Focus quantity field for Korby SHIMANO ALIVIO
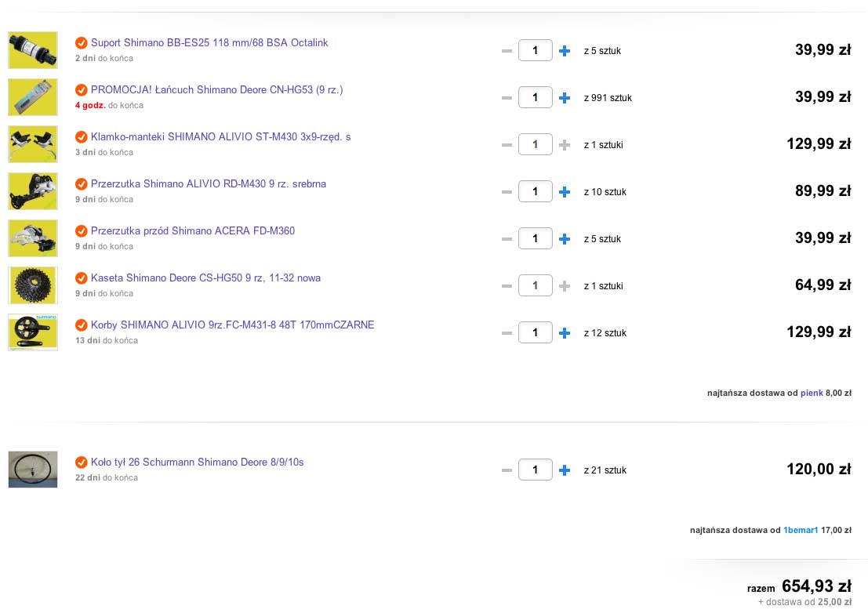 pyautogui.click(x=536, y=332)
